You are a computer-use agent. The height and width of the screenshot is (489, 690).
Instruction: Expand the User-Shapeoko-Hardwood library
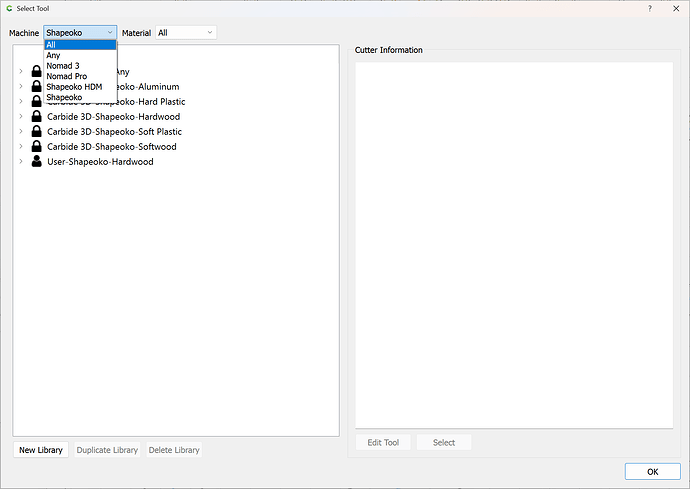pyautogui.click(x=21, y=162)
